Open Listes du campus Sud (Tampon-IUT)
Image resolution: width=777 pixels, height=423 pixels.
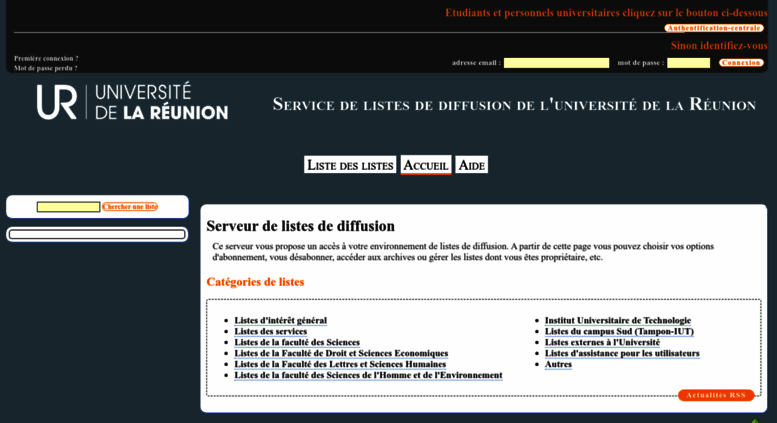(x=619, y=331)
